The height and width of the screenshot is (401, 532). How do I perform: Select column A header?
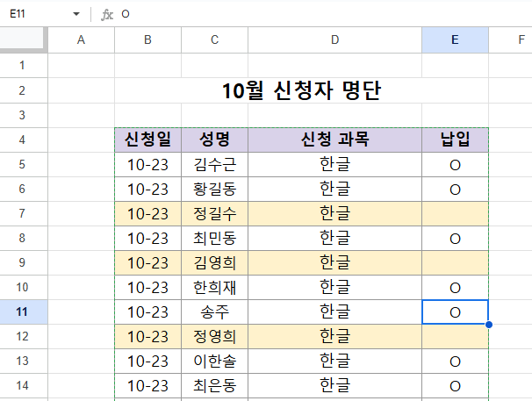click(81, 40)
